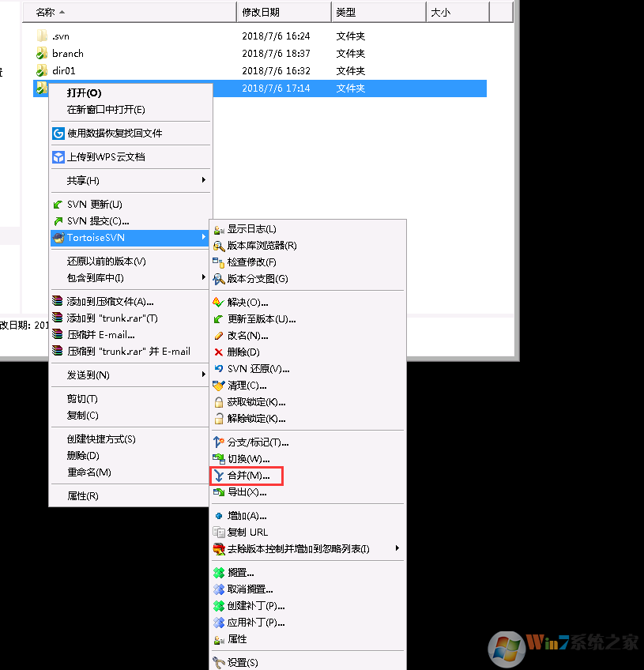Click the Create patch (创建补丁) icon
The width and height of the screenshot is (644, 670).
pyautogui.click(x=219, y=606)
